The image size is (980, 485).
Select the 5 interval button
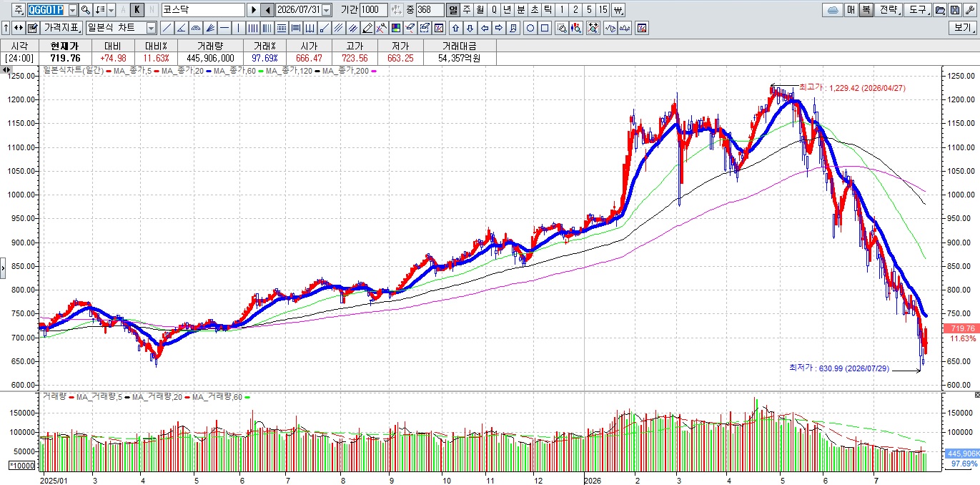coord(589,10)
